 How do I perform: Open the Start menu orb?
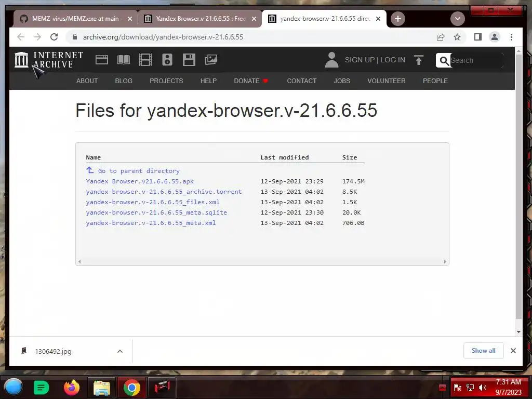14,387
